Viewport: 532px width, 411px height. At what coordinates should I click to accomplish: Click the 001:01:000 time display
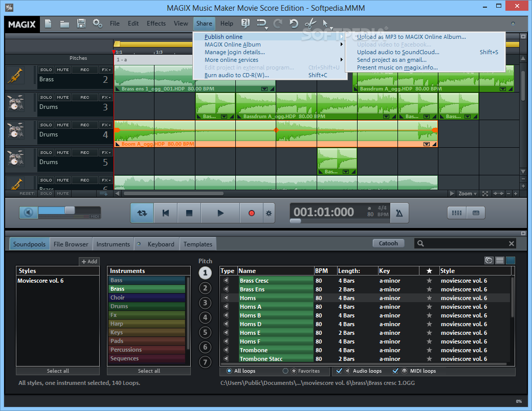point(323,212)
